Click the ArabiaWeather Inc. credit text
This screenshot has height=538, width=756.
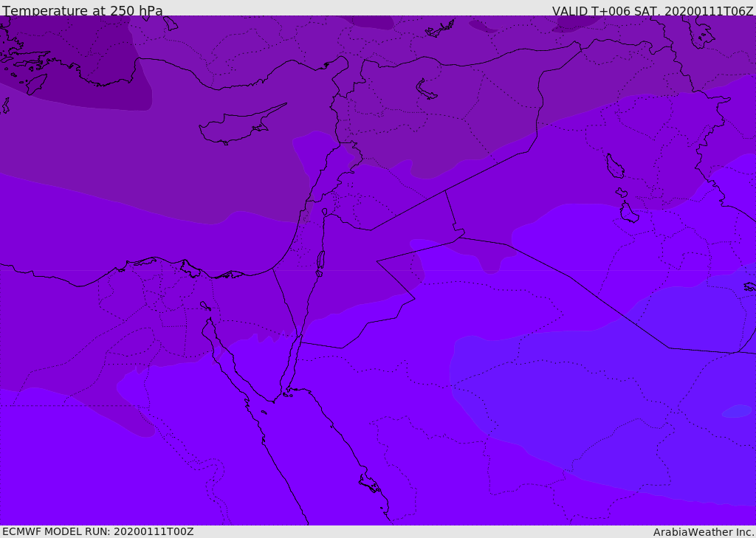pos(704,532)
